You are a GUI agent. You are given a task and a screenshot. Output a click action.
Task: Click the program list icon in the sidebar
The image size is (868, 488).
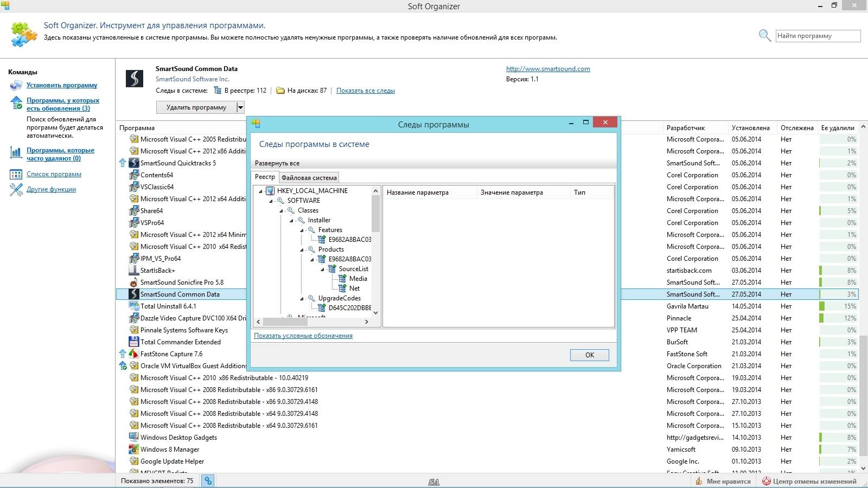pyautogui.click(x=16, y=175)
